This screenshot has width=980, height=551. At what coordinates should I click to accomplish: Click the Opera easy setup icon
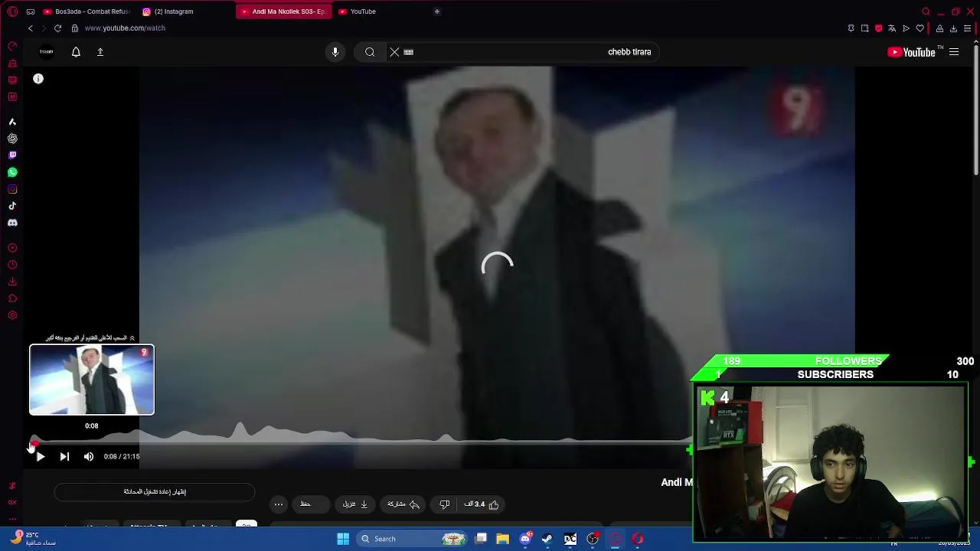(967, 28)
